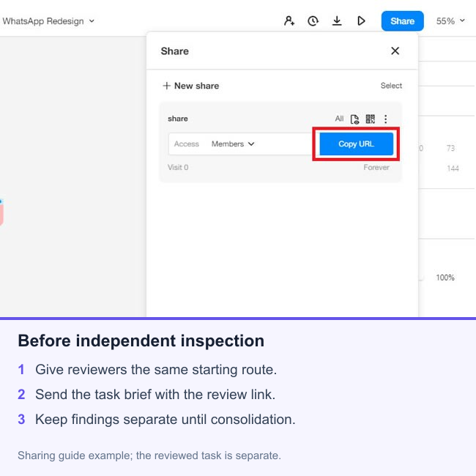Click the share link name
Screen dimensions: 476x476
(178, 119)
